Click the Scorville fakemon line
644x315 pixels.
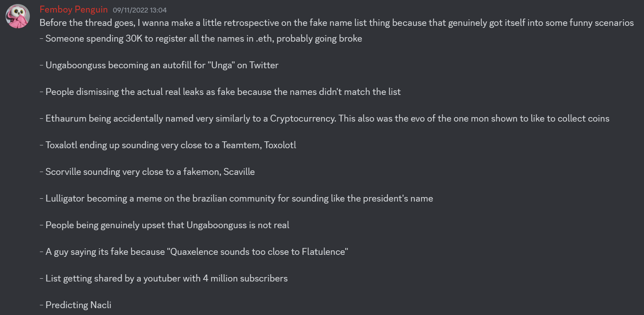click(150, 172)
